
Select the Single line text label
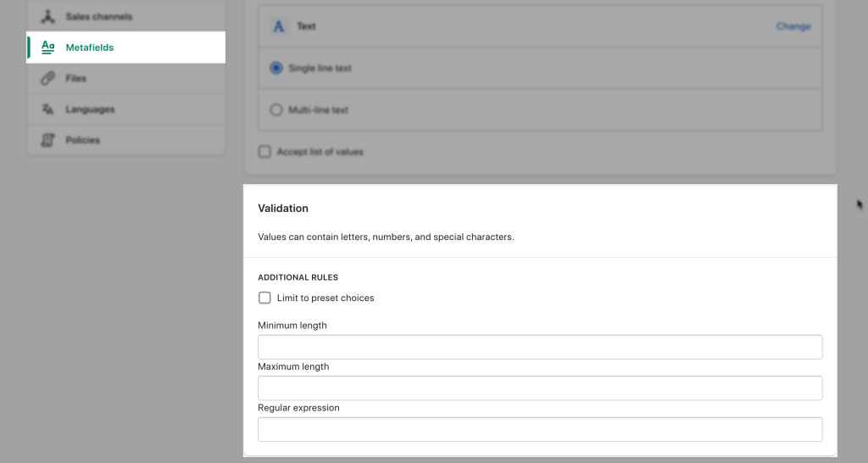point(320,68)
